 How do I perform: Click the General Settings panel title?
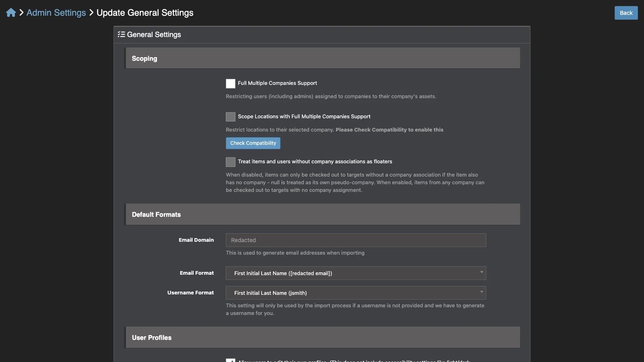click(x=154, y=35)
